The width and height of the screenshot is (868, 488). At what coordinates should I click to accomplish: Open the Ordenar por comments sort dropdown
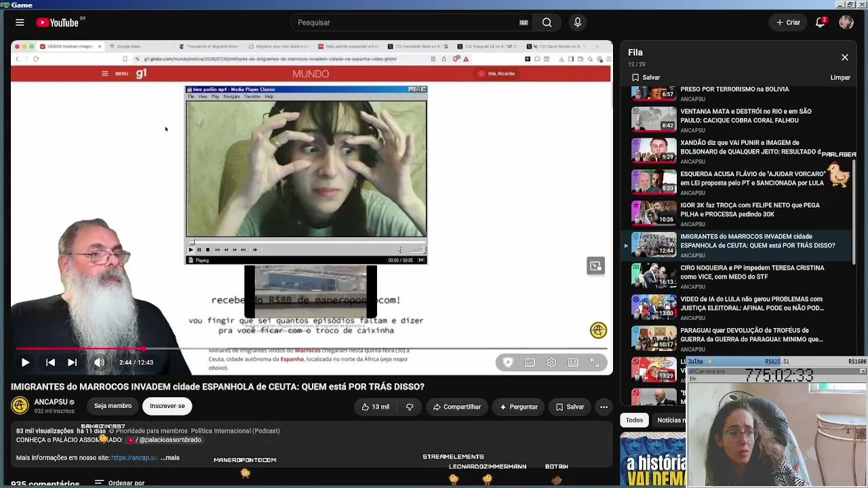point(119,483)
